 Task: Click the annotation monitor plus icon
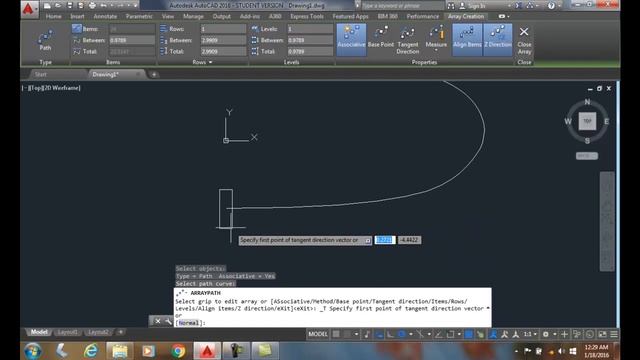(564, 334)
